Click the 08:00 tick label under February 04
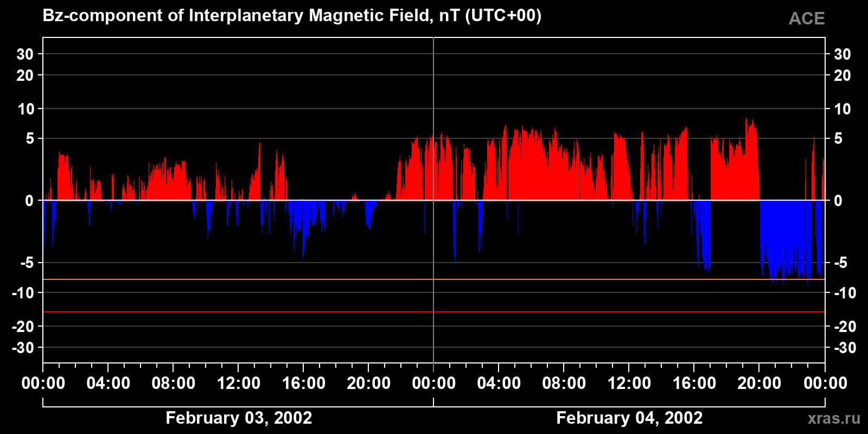Viewport: 868px width, 434px height. tap(564, 384)
